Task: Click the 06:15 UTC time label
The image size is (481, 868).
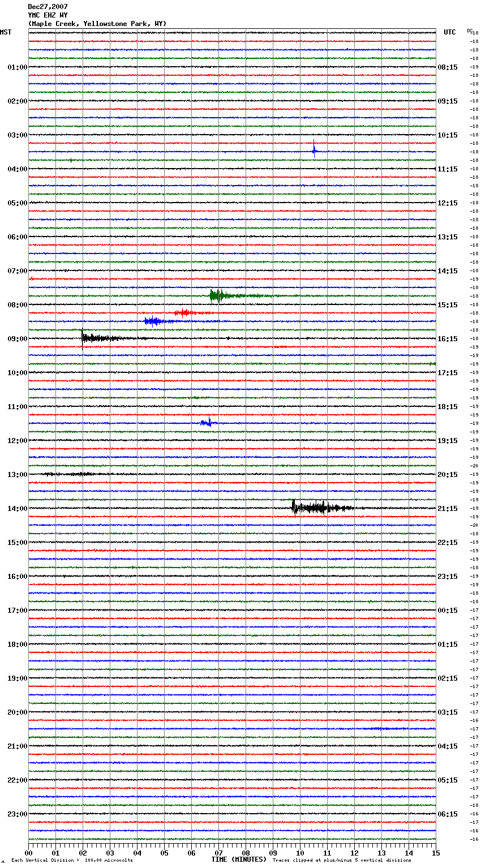Action: tap(448, 814)
